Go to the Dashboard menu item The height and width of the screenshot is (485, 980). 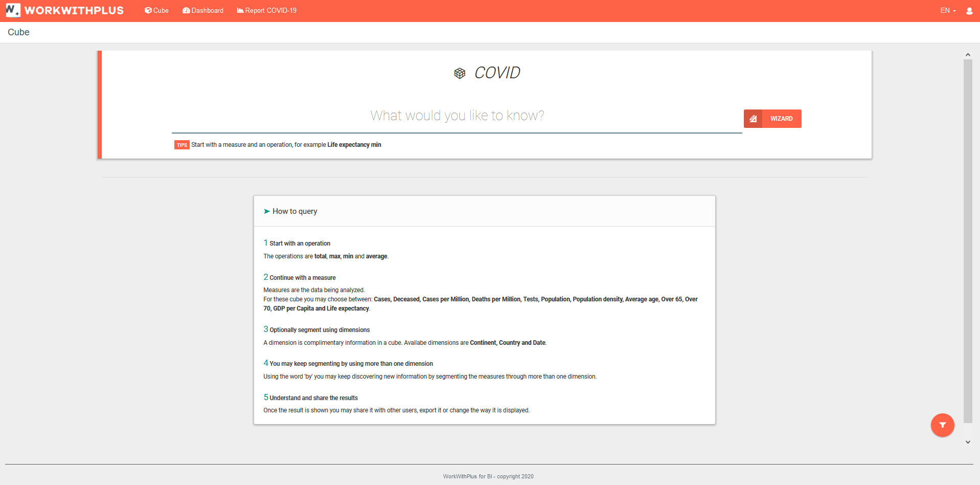203,11
